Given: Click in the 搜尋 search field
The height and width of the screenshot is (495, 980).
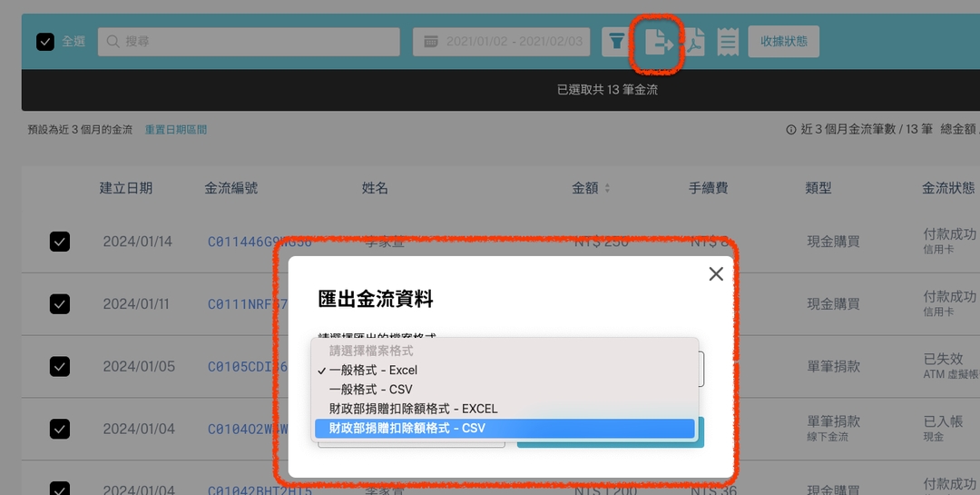Looking at the screenshot, I should tap(249, 41).
